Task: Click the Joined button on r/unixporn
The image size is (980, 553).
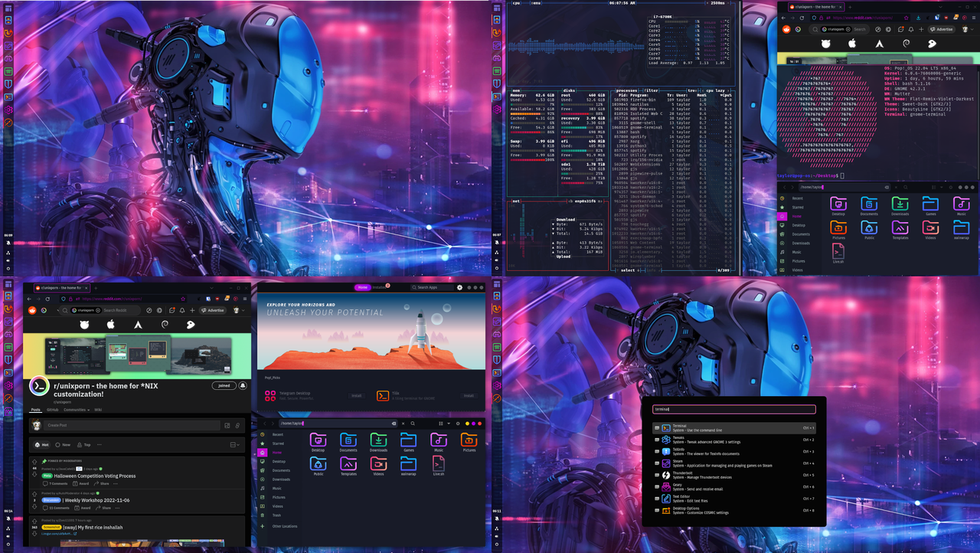Action: (x=224, y=386)
